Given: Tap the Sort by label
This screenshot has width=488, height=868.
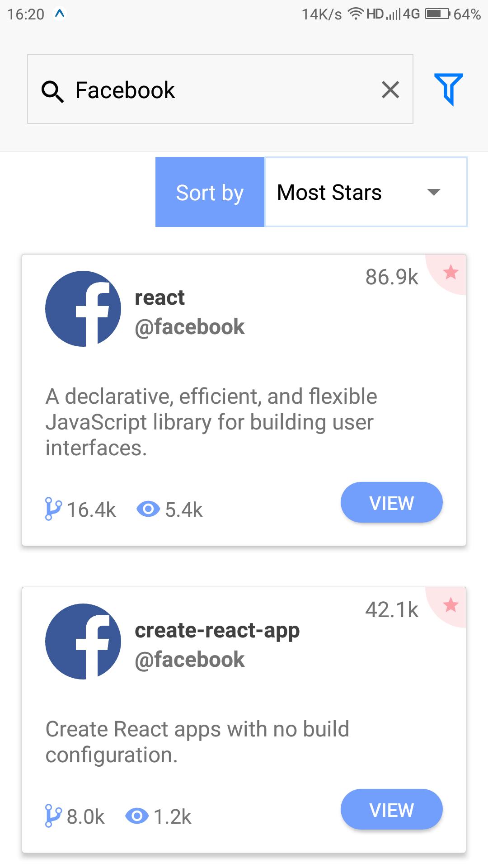Looking at the screenshot, I should pos(210,192).
